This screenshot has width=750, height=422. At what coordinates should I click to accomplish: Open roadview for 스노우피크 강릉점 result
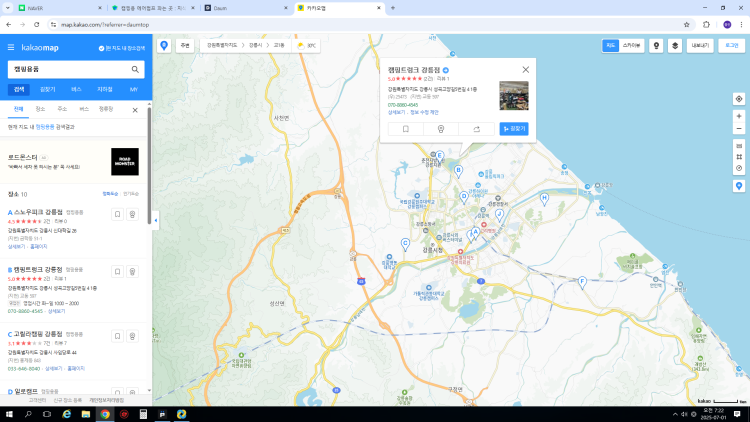(132, 214)
